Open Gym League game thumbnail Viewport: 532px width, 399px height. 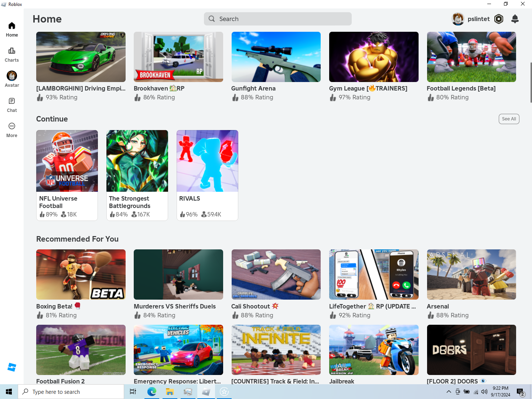click(374, 57)
